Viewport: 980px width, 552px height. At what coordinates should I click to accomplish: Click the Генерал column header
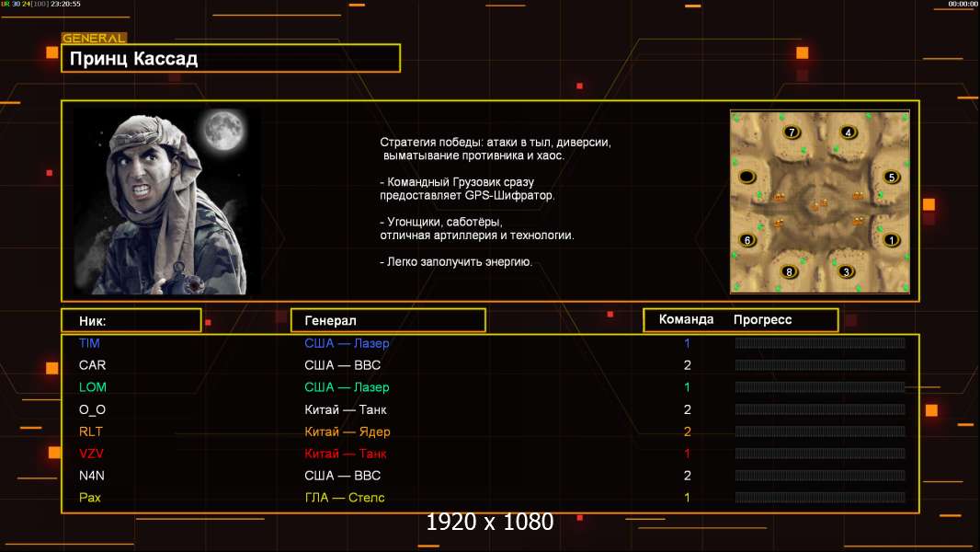pos(388,321)
